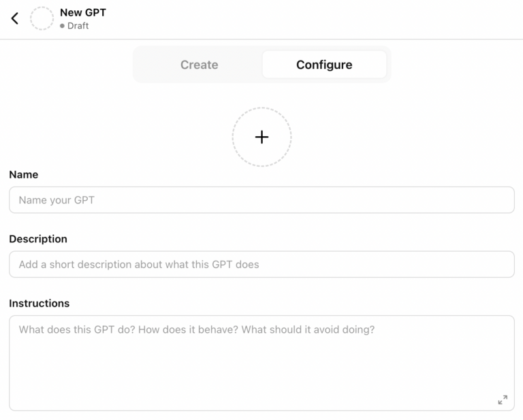Viewport: 523px width, 420px height.
Task: Click the large dashed circle image uploader edge
Action: click(x=233, y=137)
